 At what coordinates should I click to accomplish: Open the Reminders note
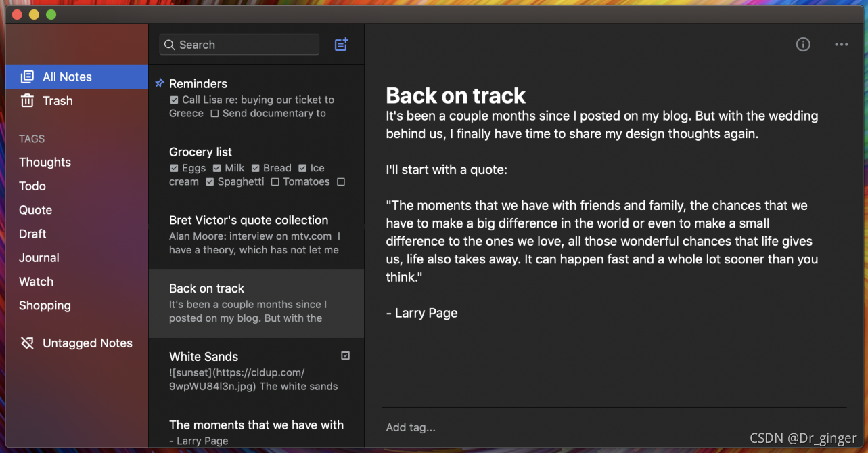click(x=256, y=99)
